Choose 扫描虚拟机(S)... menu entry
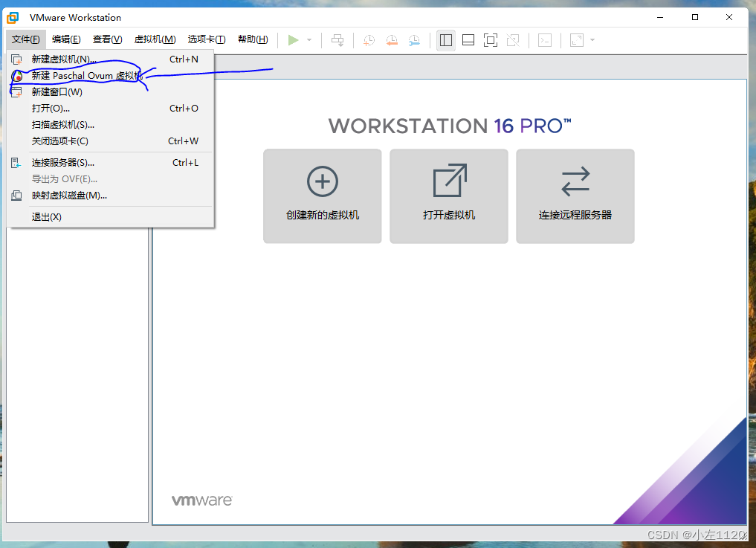The image size is (756, 548). 111,125
